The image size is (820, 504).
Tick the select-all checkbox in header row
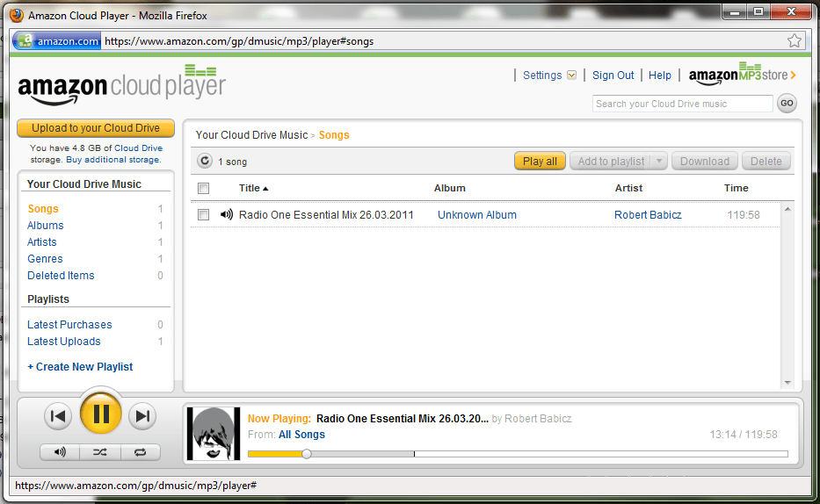203,188
